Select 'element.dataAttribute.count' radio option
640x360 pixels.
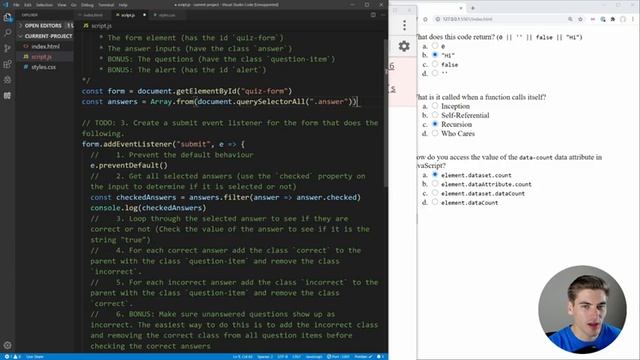tap(435, 184)
